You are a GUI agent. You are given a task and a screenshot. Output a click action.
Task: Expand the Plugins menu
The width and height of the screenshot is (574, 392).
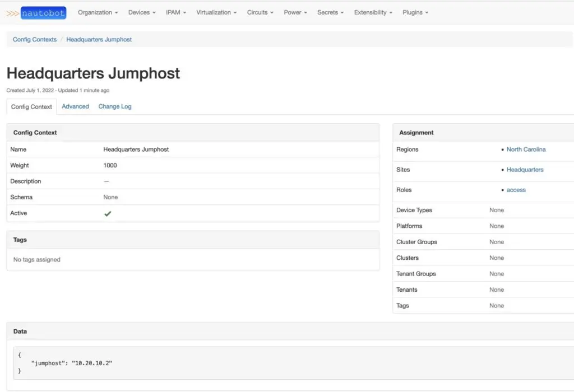(415, 12)
